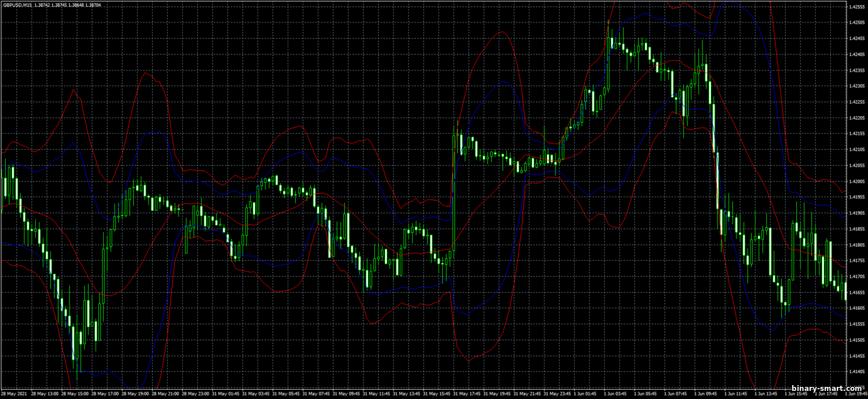Click the 1.41455 price axis label
The height and width of the screenshot is (399, 868).
point(856,356)
